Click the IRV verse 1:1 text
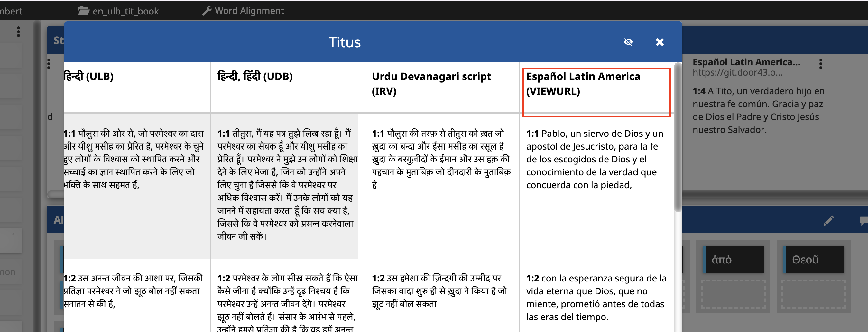Viewport: 868px width, 332px height. 441,159
